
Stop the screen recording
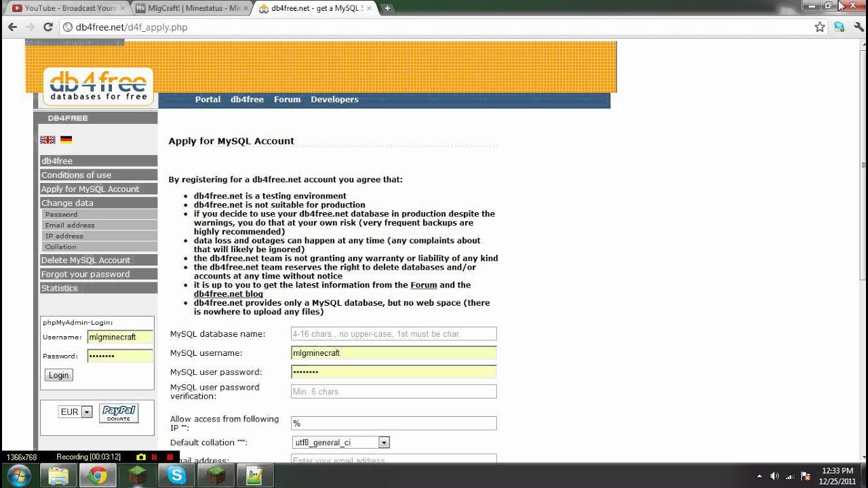pyautogui.click(x=169, y=457)
